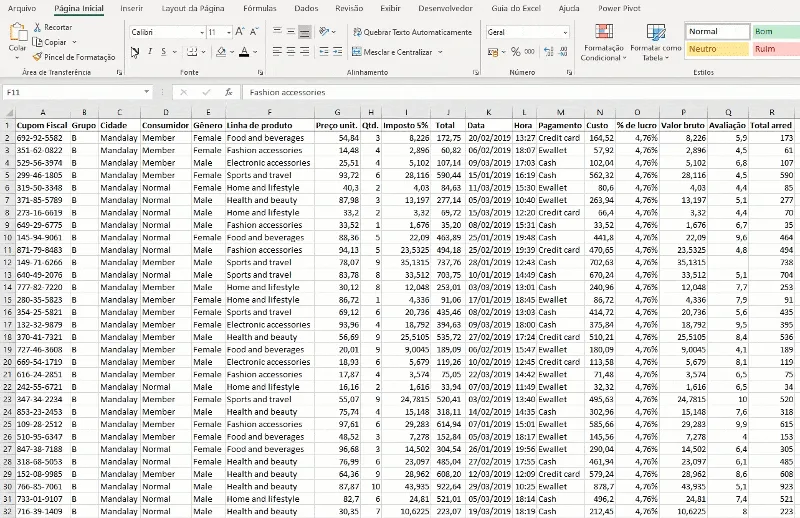Apply cell borders icon
The height and width of the screenshot is (518, 800).
[x=192, y=52]
